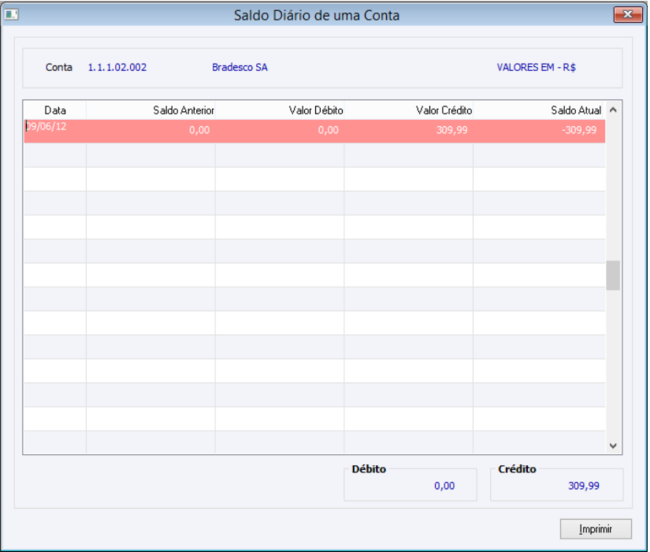Click the Bradesco SA account name

point(240,67)
